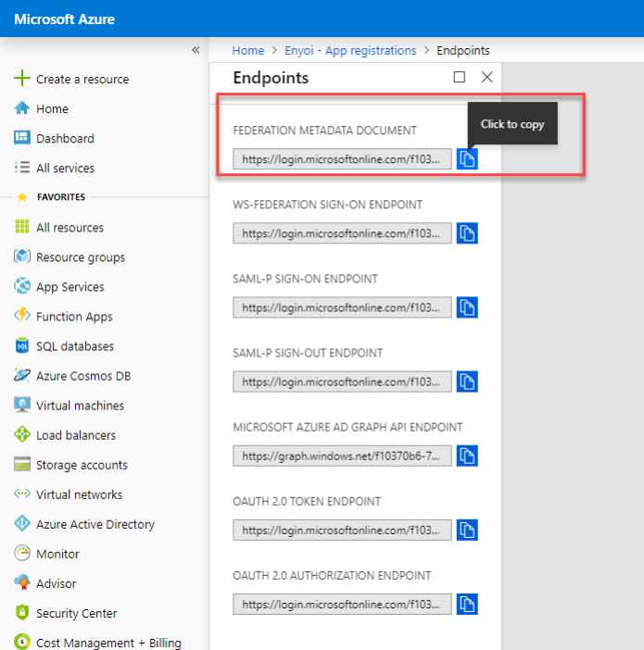Close the Endpoints blade
The image size is (644, 650).
point(487,77)
